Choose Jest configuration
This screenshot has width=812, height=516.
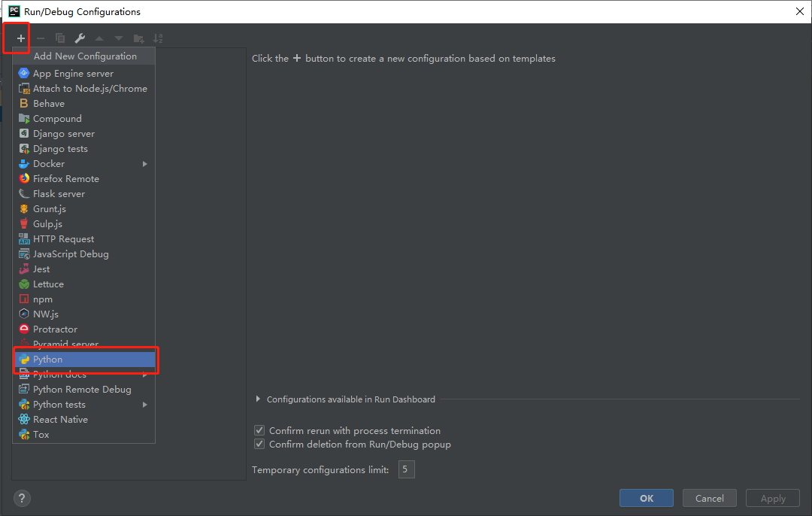84,269
